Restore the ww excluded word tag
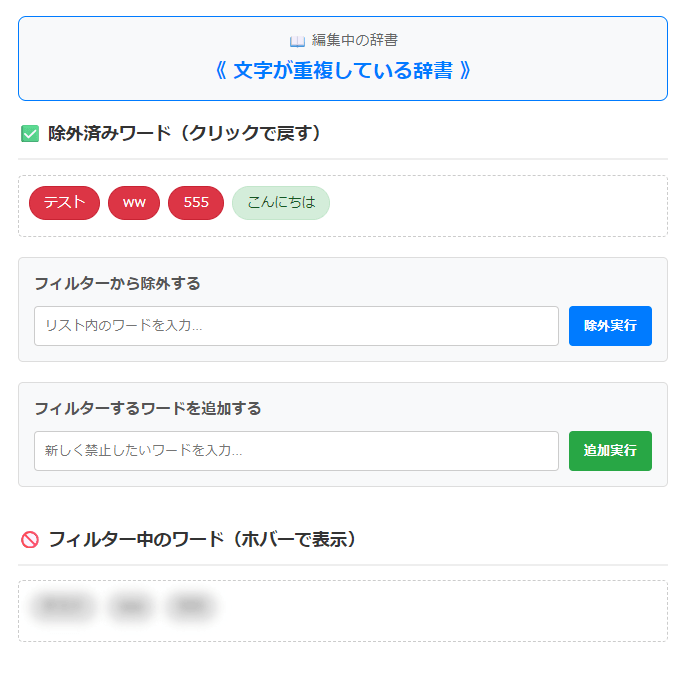Image resolution: width=686 pixels, height=680 pixels. pyautogui.click(x=134, y=202)
